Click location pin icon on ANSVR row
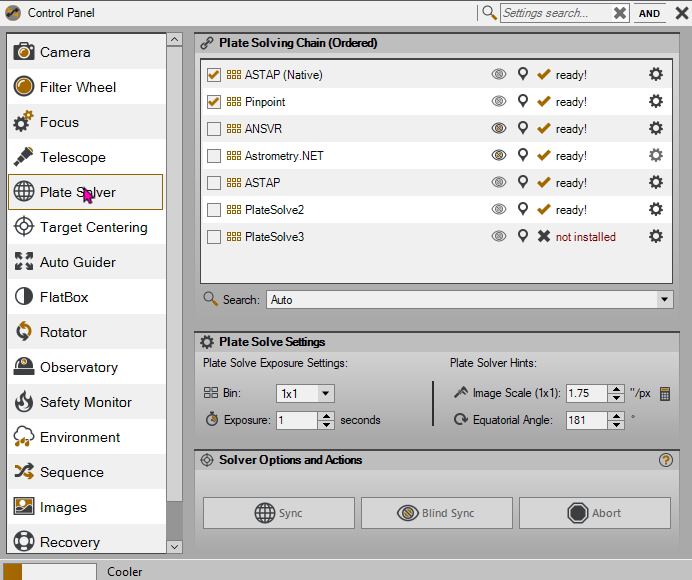The width and height of the screenshot is (692, 580). click(x=523, y=128)
